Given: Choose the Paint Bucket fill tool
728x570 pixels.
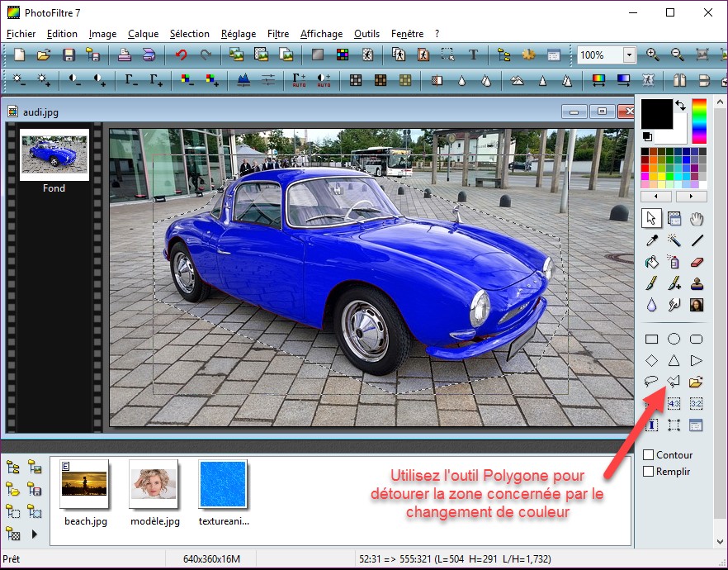Looking at the screenshot, I should coord(651,263).
